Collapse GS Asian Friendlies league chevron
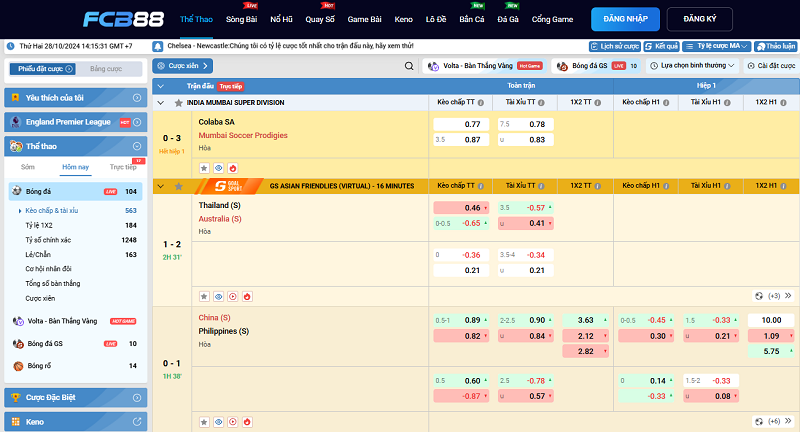 coord(161,186)
